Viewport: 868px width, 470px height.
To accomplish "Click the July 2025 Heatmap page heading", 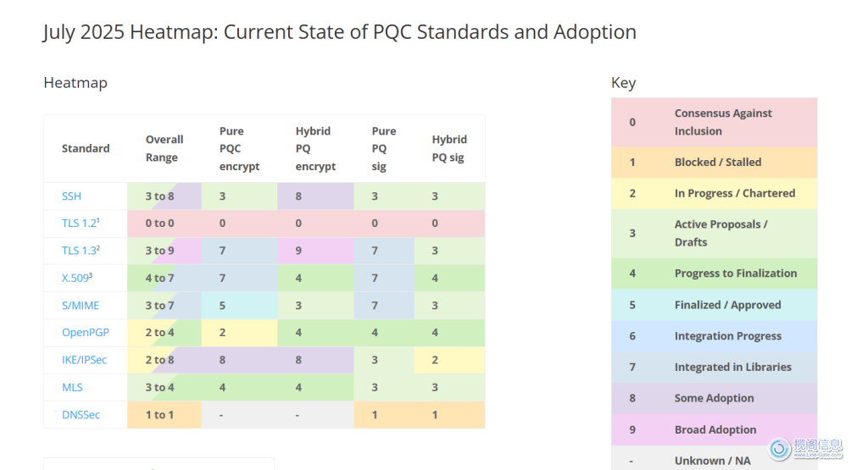I will point(339,32).
